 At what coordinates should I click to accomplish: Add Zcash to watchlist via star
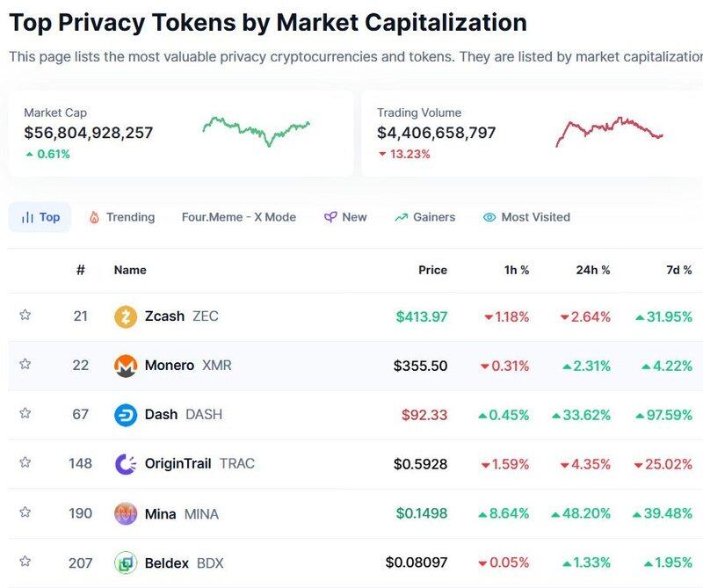pyautogui.click(x=25, y=315)
